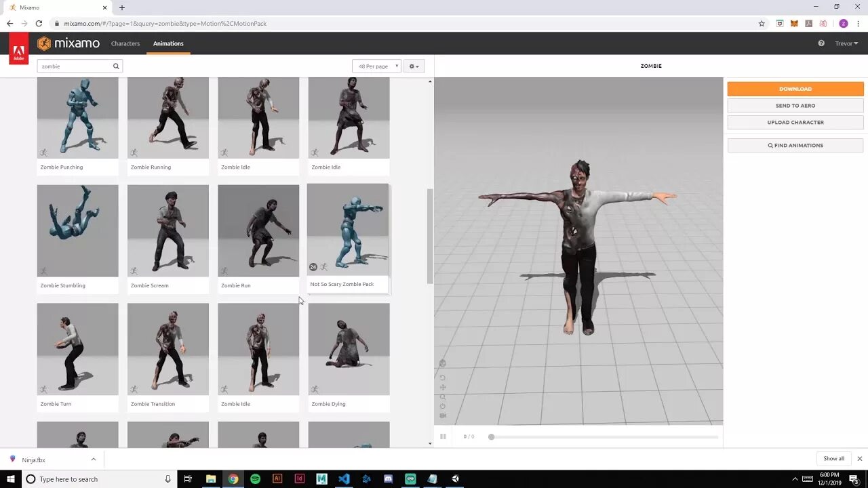868x488 pixels.
Task: Open the Chrome profile avatar
Action: [x=844, y=23]
